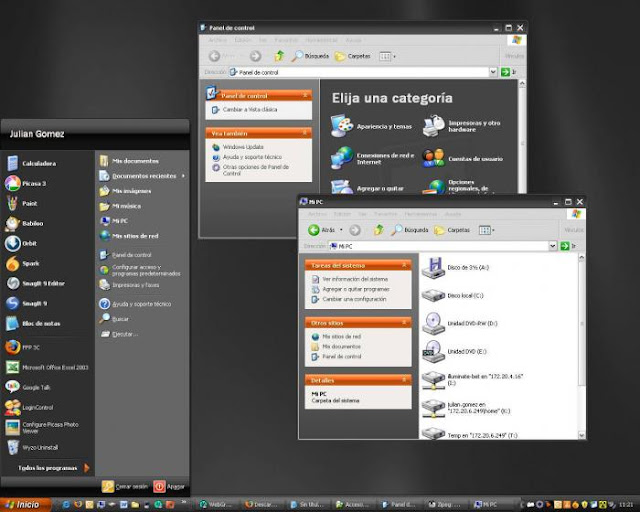Collapse the Tareas del sistema panel
The image size is (640, 512).
[x=404, y=265]
